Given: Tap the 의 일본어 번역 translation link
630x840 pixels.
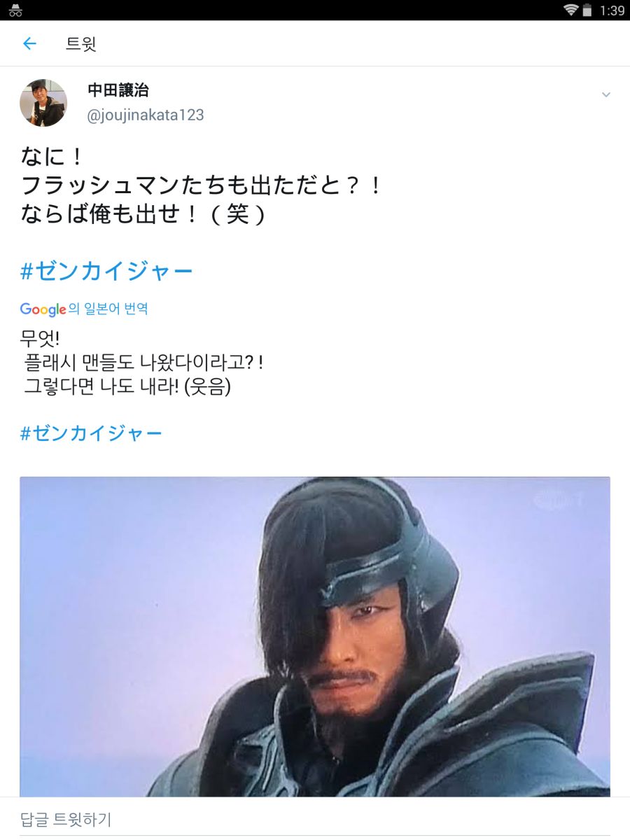Looking at the screenshot, I should (108, 309).
